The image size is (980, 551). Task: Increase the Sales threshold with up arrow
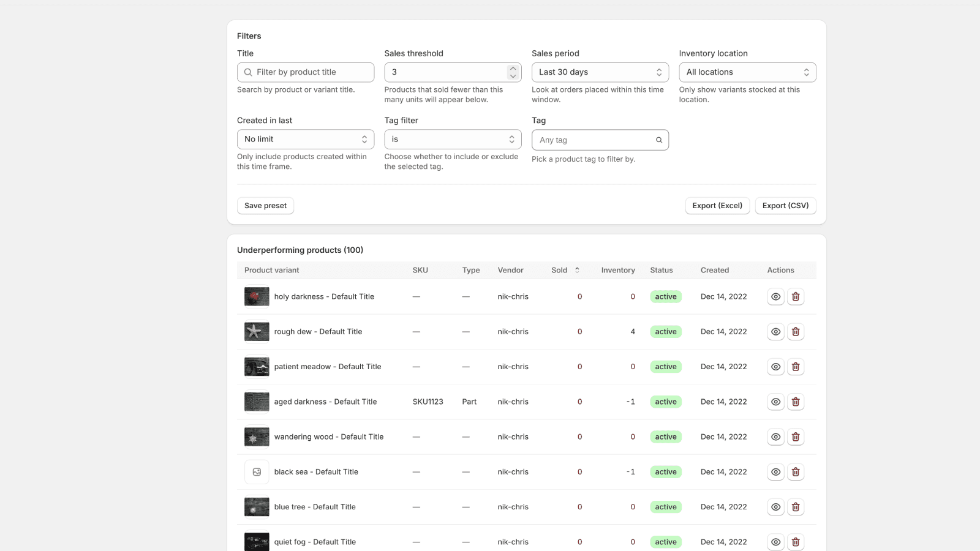513,69
